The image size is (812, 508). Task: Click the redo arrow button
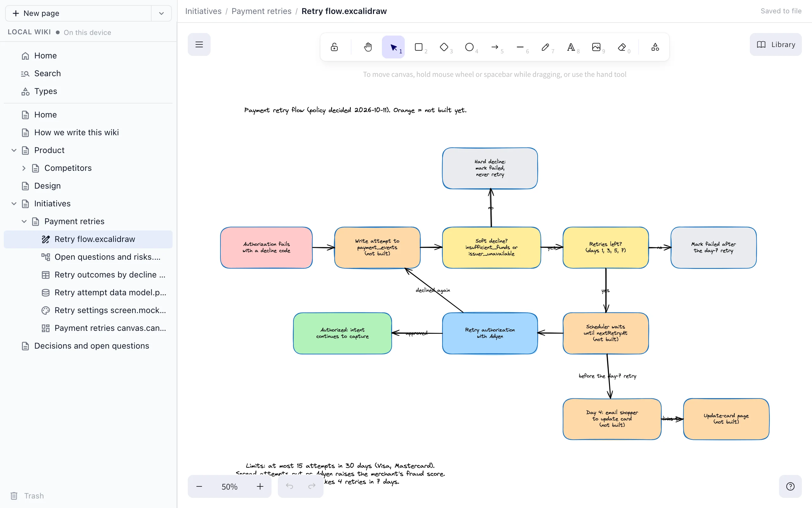pyautogui.click(x=312, y=486)
